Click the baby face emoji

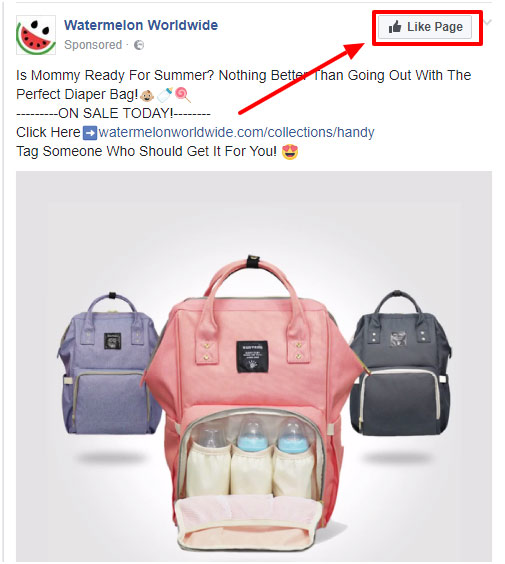click(147, 95)
